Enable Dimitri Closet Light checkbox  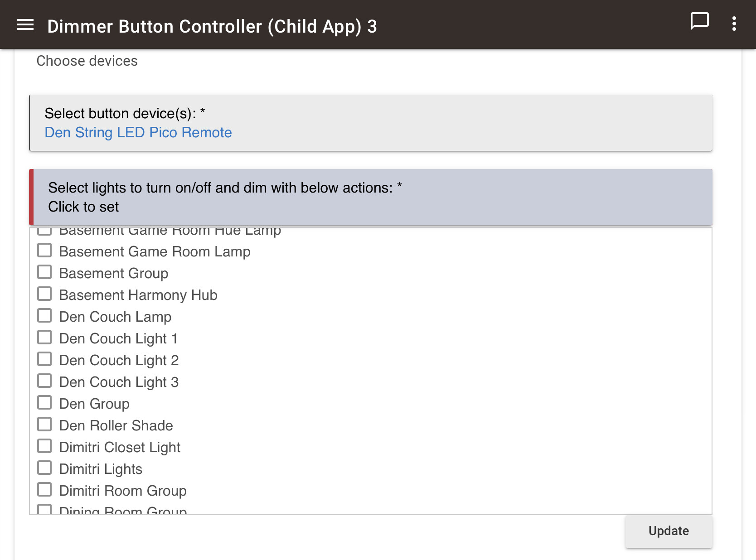coord(44,446)
